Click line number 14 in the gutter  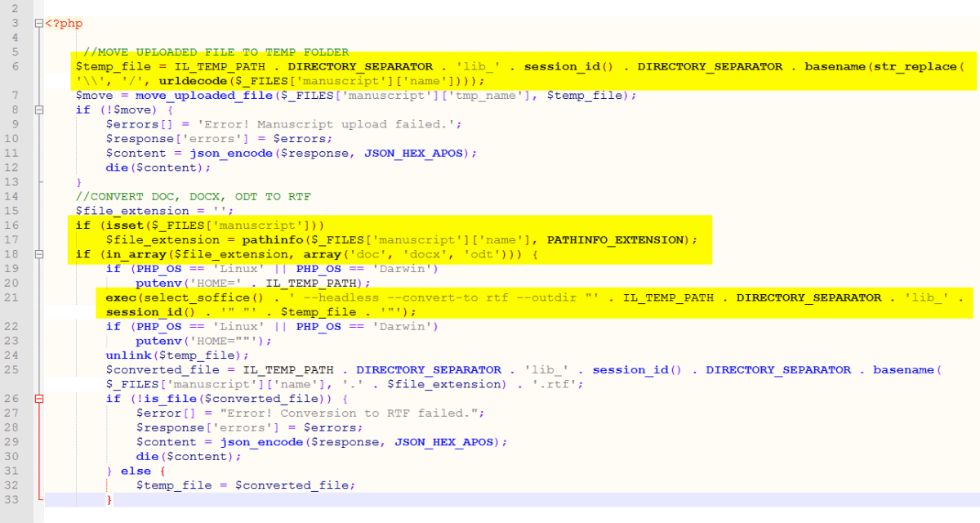(x=15, y=196)
